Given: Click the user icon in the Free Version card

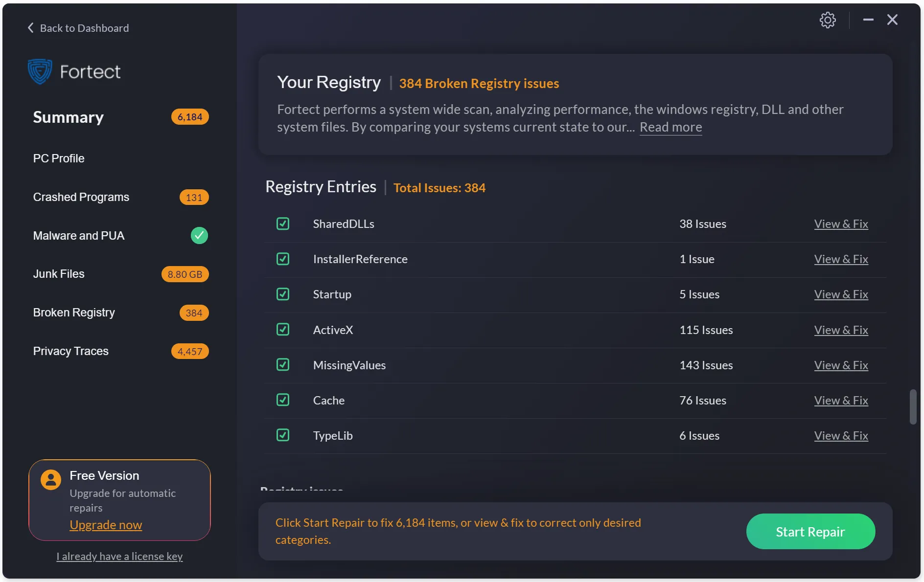Looking at the screenshot, I should coord(51,479).
